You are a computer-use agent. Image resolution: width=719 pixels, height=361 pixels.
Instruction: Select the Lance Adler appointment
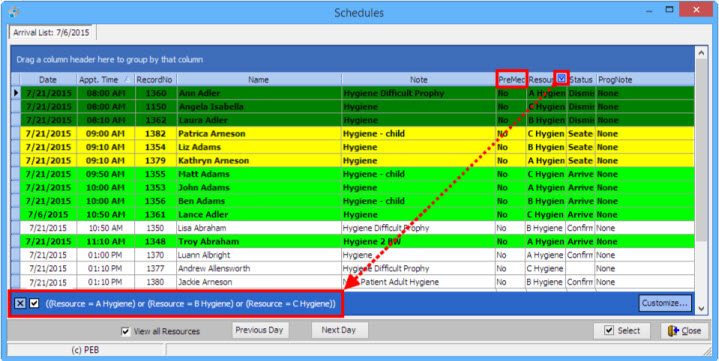[x=352, y=215]
